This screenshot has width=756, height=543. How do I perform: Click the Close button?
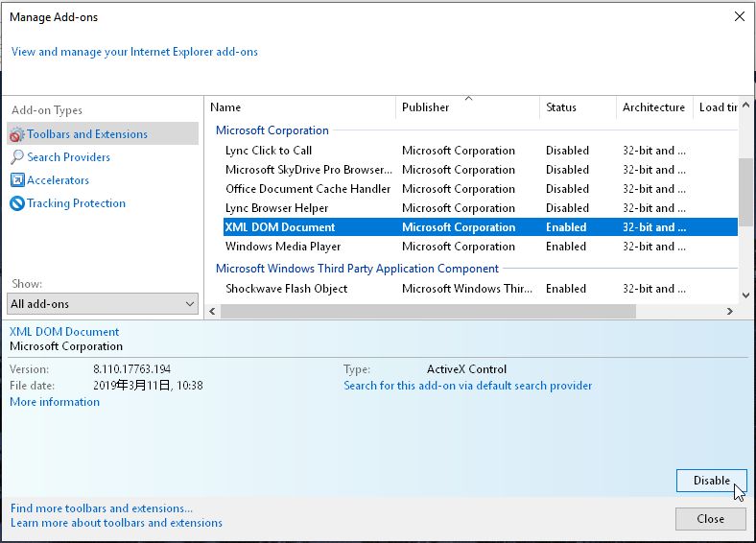click(711, 519)
